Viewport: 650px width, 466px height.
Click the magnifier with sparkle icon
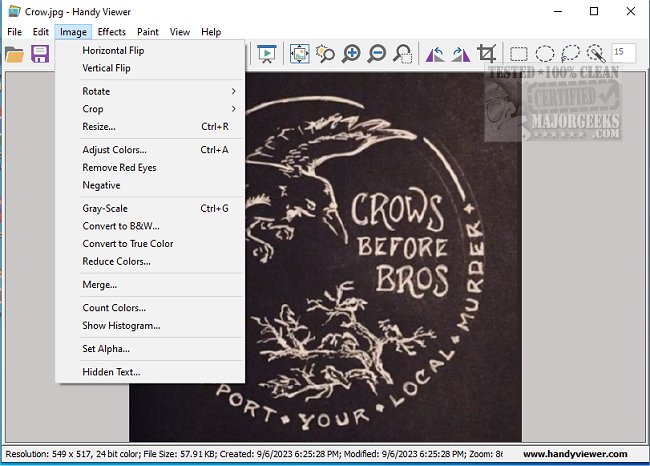[x=325, y=54]
